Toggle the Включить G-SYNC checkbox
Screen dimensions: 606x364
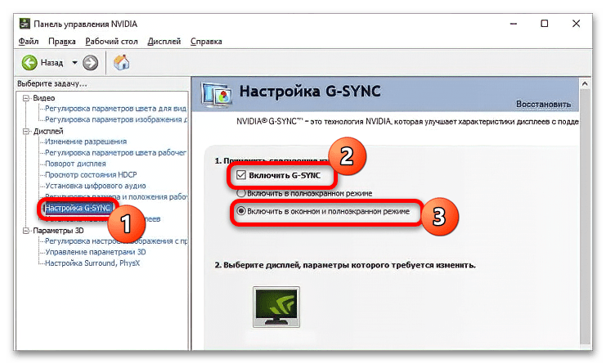point(241,175)
